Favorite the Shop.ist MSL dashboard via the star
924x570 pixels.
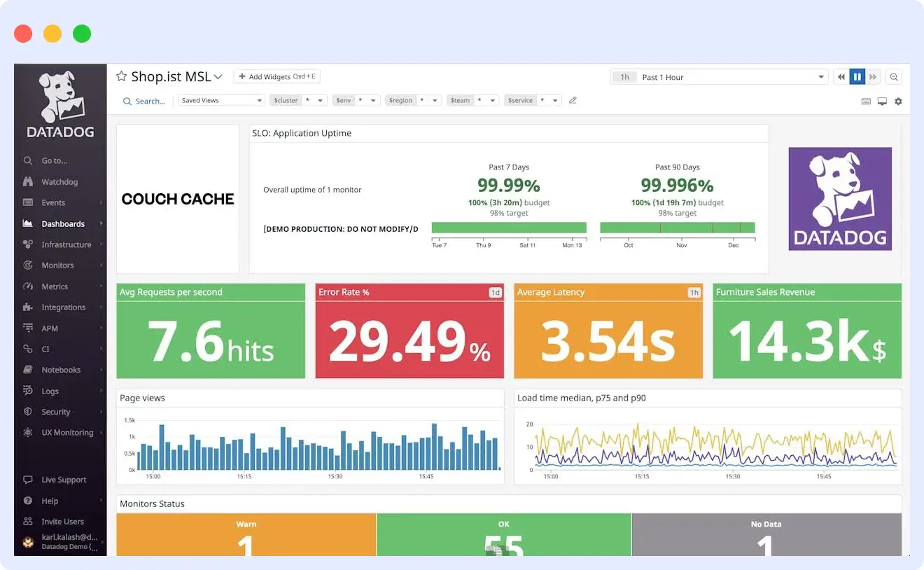pyautogui.click(x=121, y=76)
